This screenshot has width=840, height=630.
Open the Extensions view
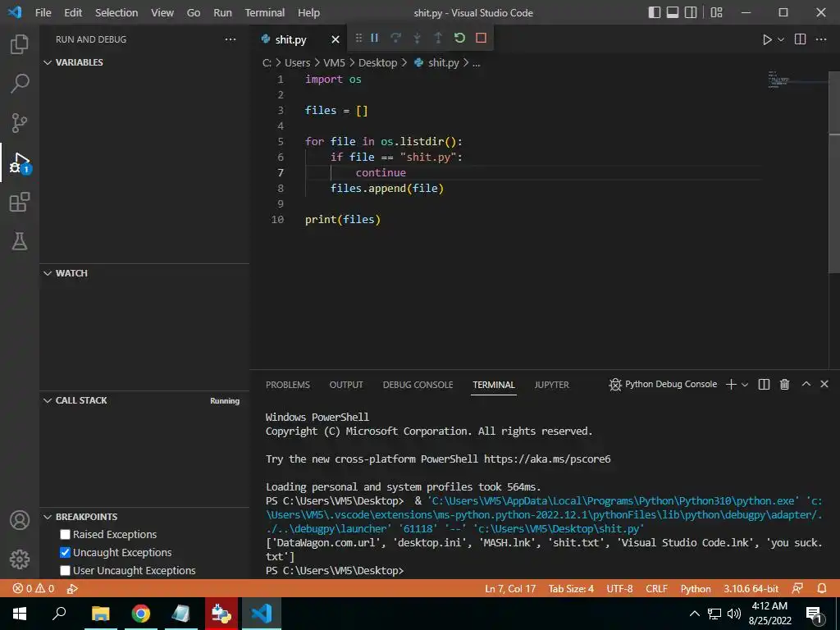[x=20, y=202]
